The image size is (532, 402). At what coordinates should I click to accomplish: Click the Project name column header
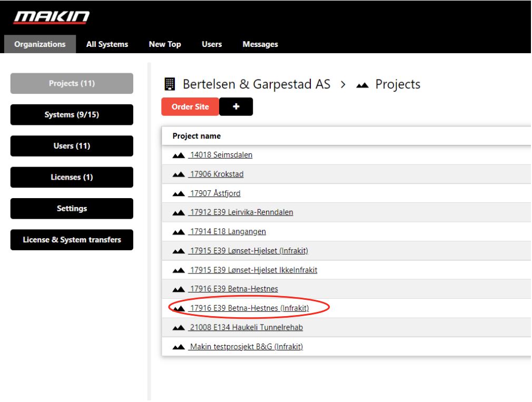(x=197, y=136)
